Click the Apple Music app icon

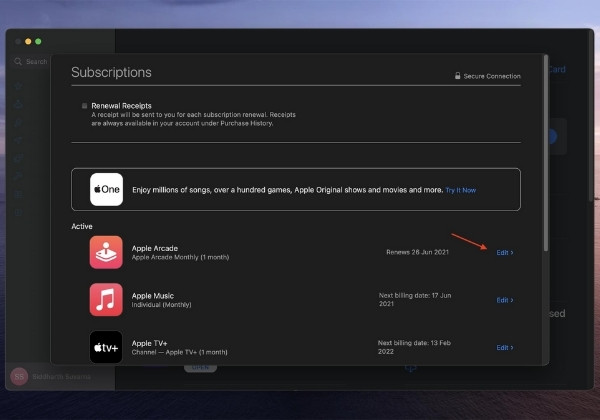[106, 300]
